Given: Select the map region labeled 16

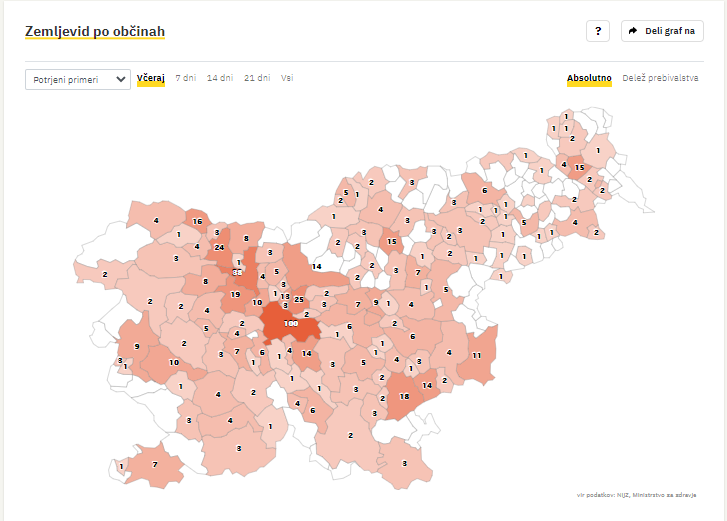Looking at the screenshot, I should coord(198,221).
